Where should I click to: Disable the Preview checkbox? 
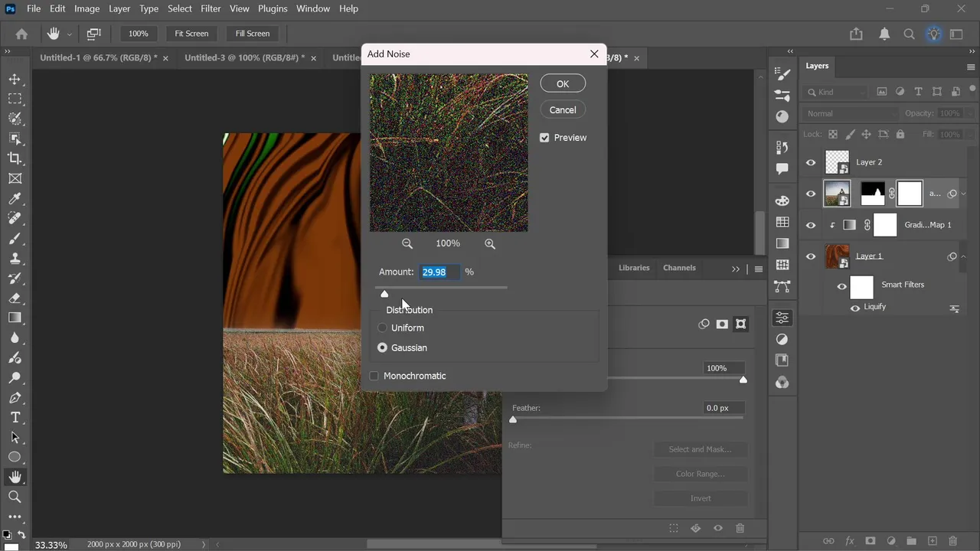[x=544, y=138]
